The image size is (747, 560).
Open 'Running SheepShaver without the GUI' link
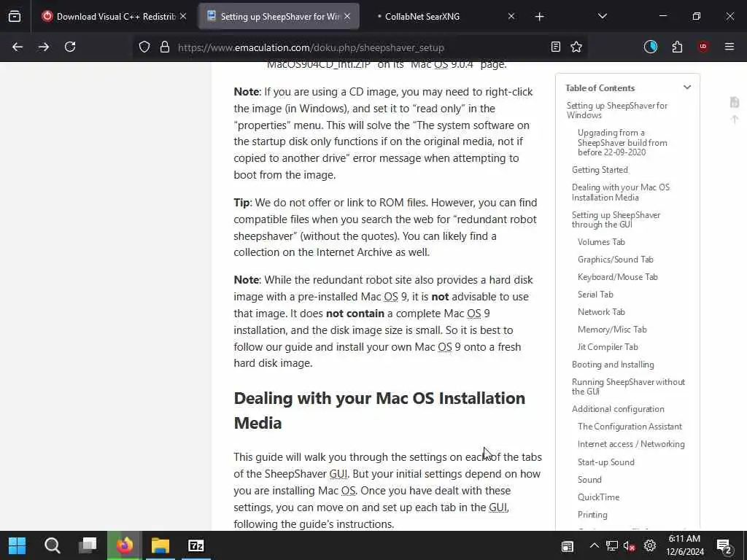pos(628,386)
